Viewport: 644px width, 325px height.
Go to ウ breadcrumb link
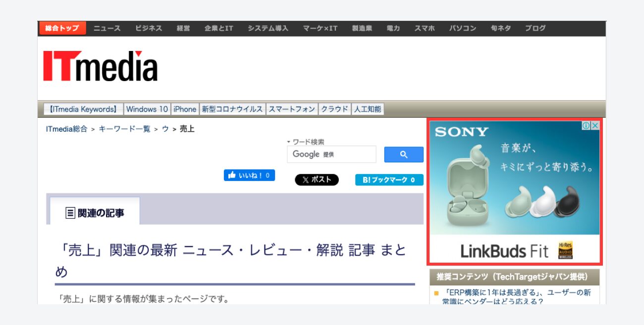click(x=165, y=129)
